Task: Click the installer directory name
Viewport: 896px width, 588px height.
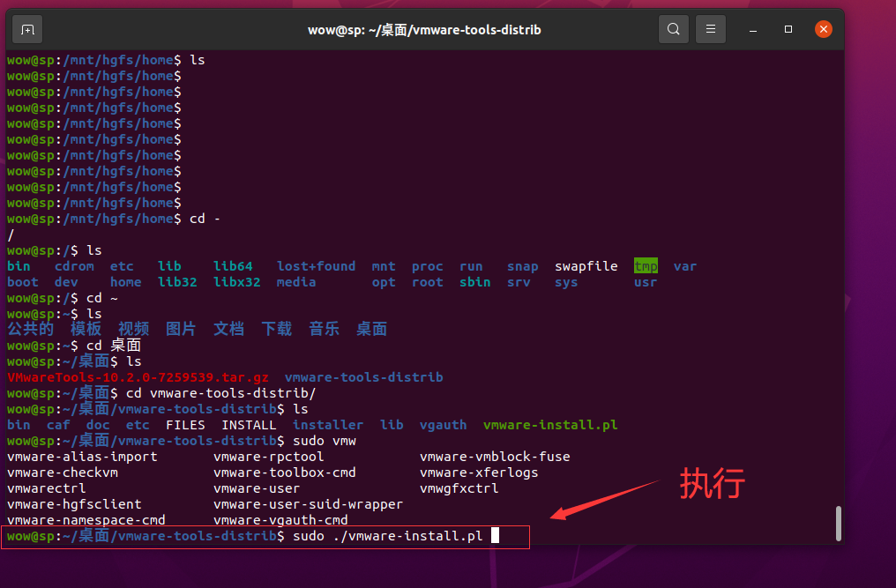Action: coord(328,425)
